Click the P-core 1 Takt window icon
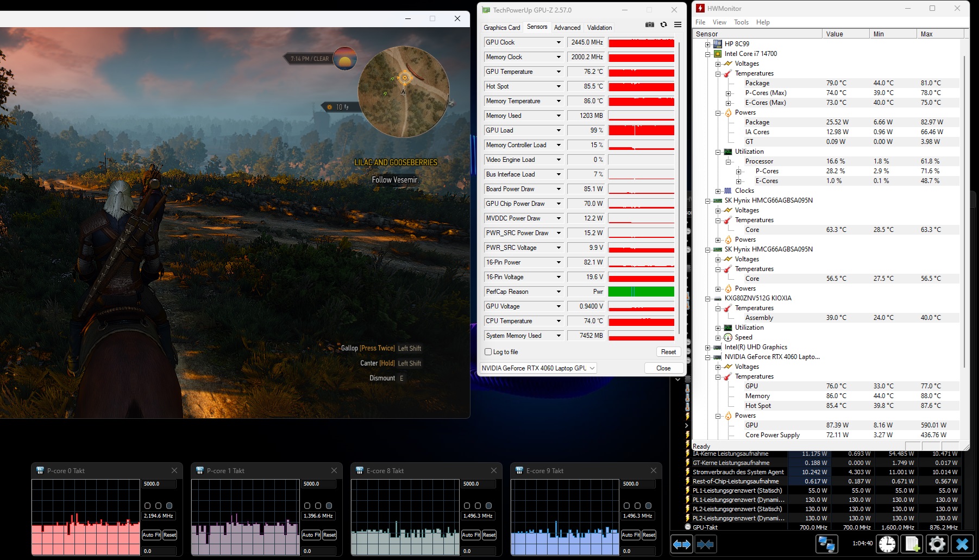979x560 pixels. coord(199,470)
